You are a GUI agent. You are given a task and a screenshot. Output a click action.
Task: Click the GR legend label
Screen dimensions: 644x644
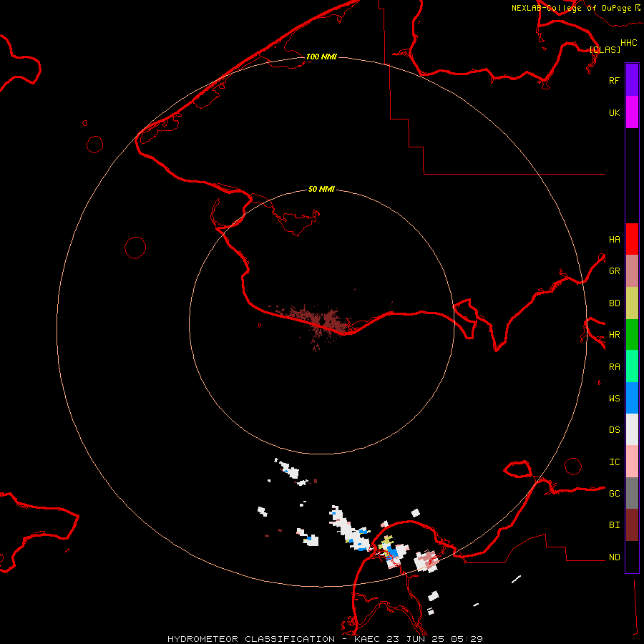(x=615, y=270)
